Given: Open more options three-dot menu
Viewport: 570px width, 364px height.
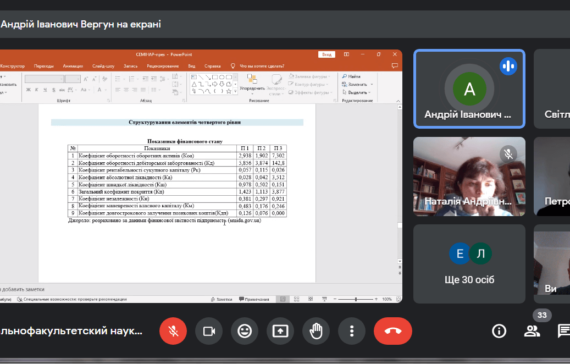Looking at the screenshot, I should [352, 331].
